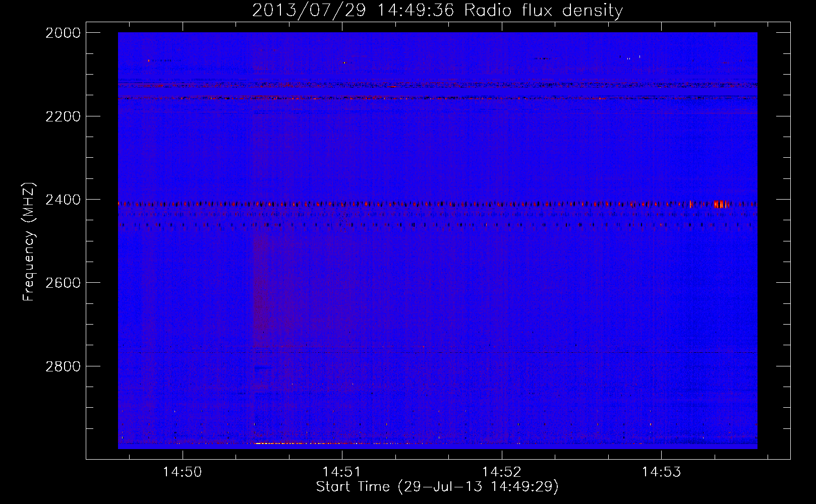Click the 2200 frequency axis label

(x=63, y=116)
